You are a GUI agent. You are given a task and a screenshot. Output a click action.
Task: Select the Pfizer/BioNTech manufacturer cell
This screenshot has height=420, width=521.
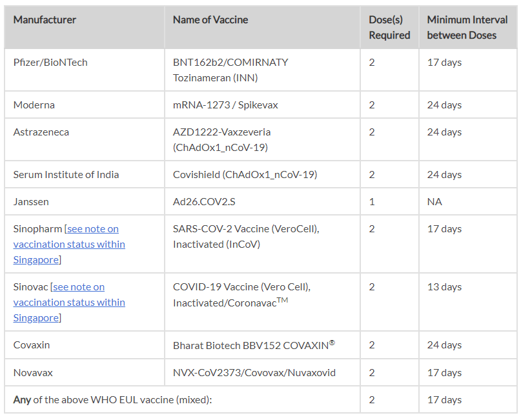click(50, 63)
